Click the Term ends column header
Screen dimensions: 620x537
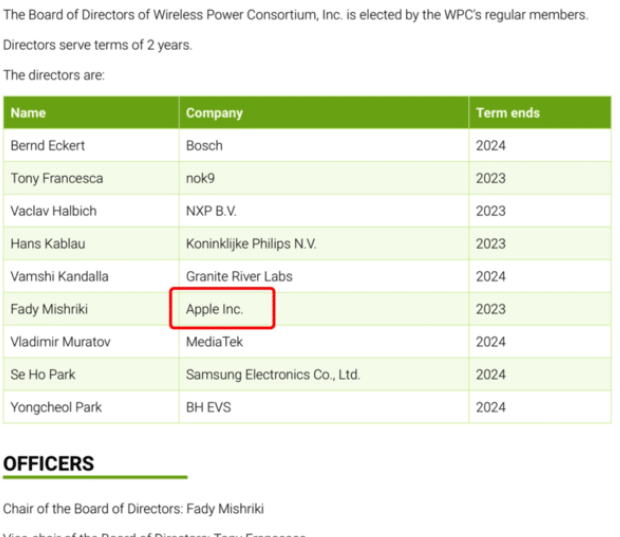click(x=540, y=113)
